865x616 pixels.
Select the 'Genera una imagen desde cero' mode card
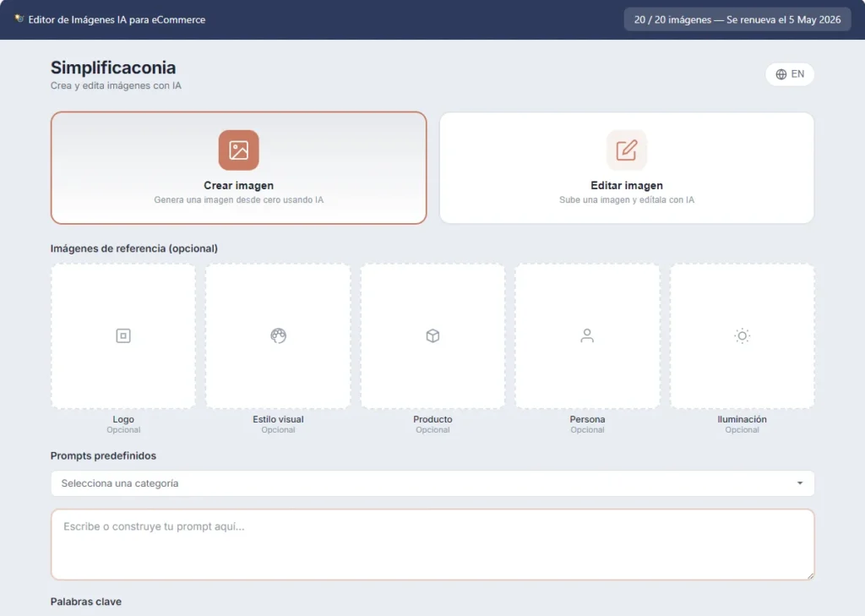[x=238, y=200]
